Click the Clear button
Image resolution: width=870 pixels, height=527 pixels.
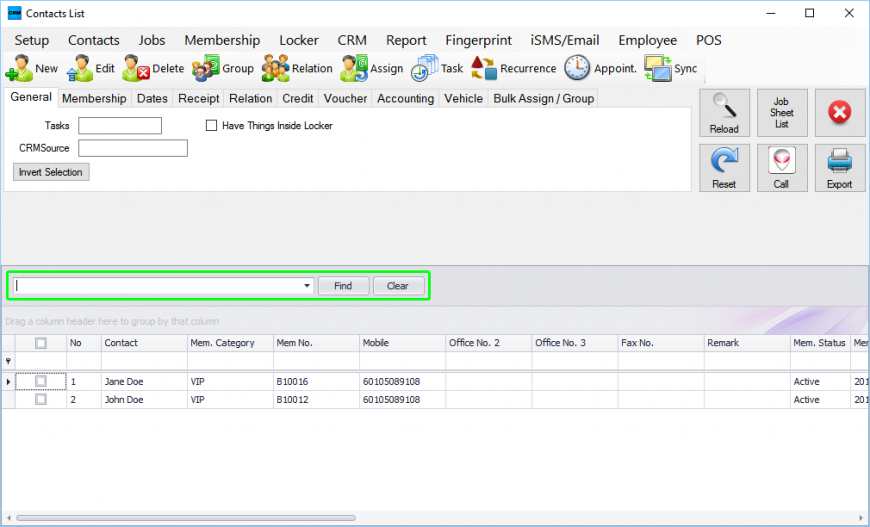398,286
